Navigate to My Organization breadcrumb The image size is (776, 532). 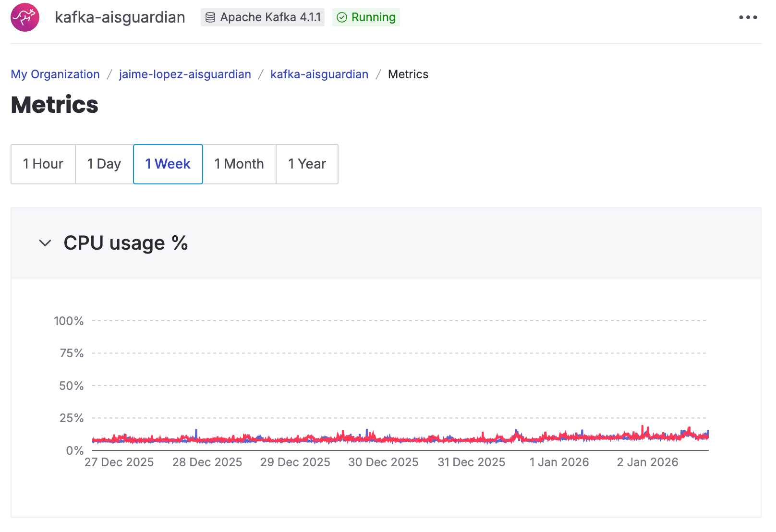tap(55, 74)
